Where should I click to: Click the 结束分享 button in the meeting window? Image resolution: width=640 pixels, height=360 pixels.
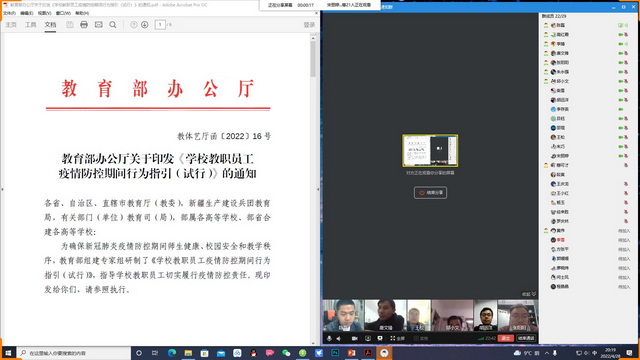[430, 193]
